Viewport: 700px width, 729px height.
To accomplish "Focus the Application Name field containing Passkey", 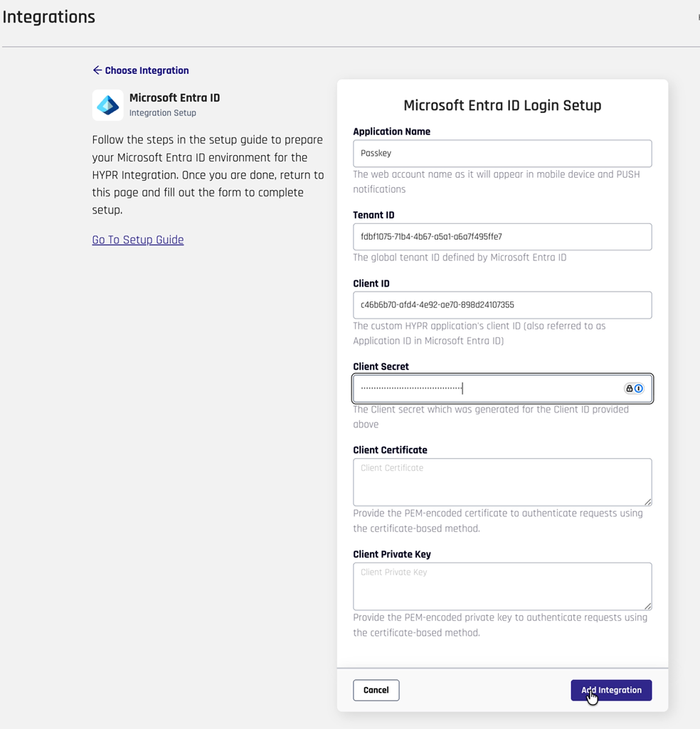I will point(502,154).
